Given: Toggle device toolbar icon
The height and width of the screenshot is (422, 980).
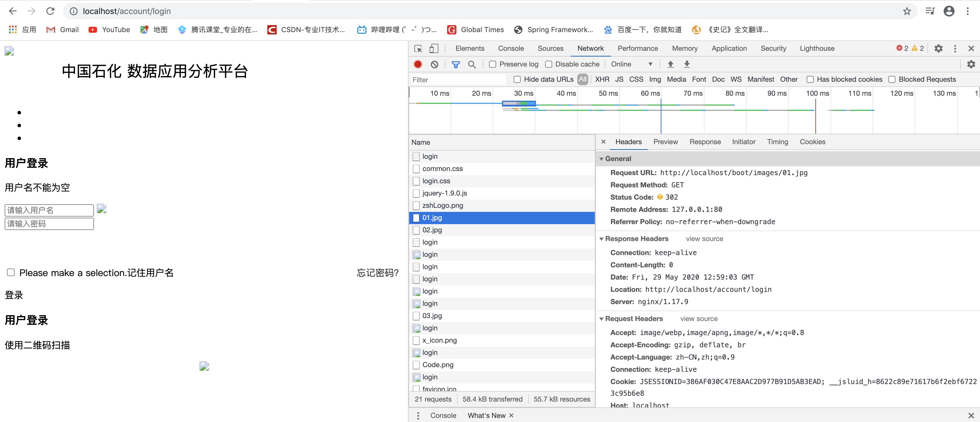Looking at the screenshot, I should click(x=434, y=48).
